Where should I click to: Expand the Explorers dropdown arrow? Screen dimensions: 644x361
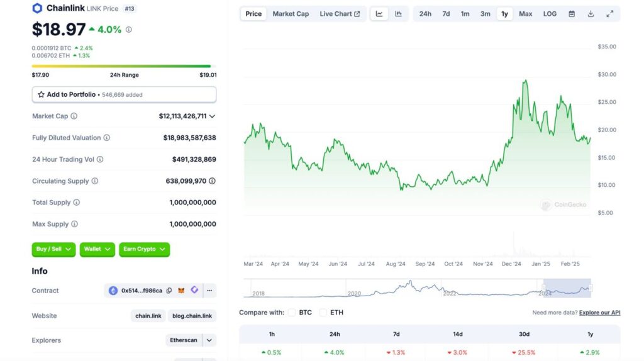coord(209,340)
